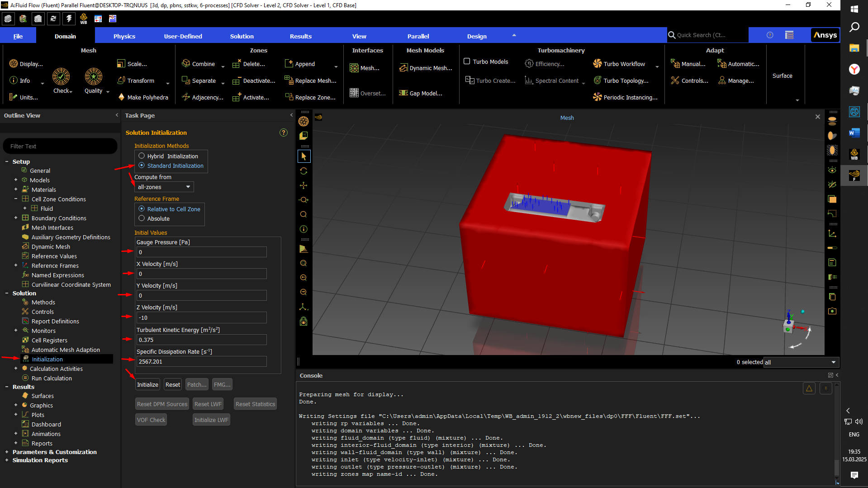Open Units settings

[24, 97]
